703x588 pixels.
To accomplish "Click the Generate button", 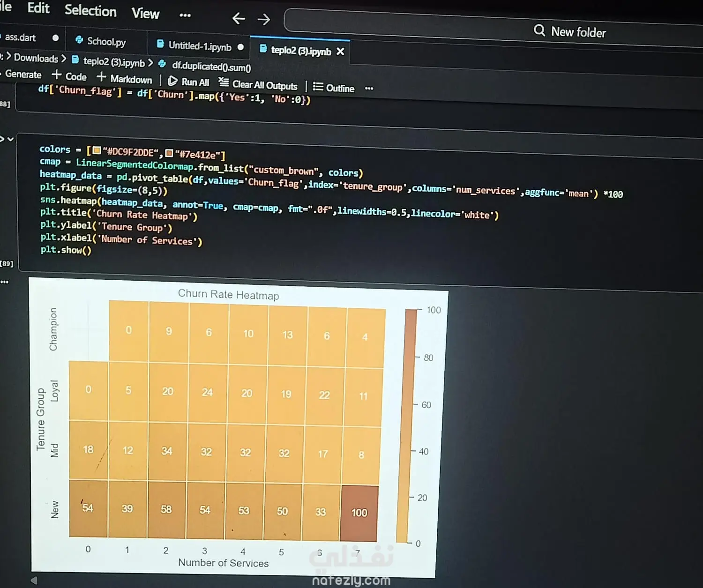I will (23, 74).
